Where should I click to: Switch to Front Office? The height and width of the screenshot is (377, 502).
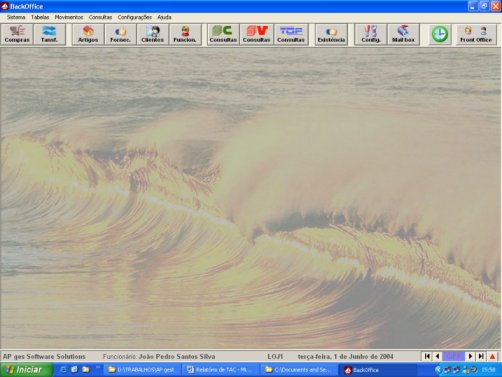(476, 34)
